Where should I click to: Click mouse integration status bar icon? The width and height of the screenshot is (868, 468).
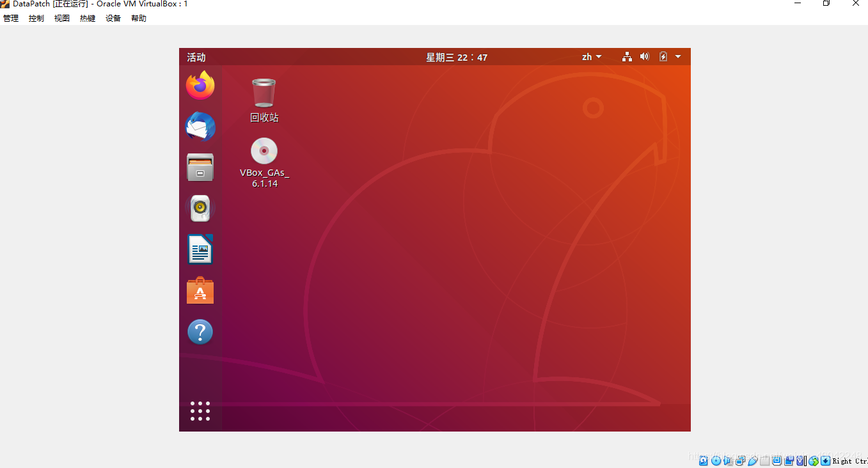click(814, 460)
